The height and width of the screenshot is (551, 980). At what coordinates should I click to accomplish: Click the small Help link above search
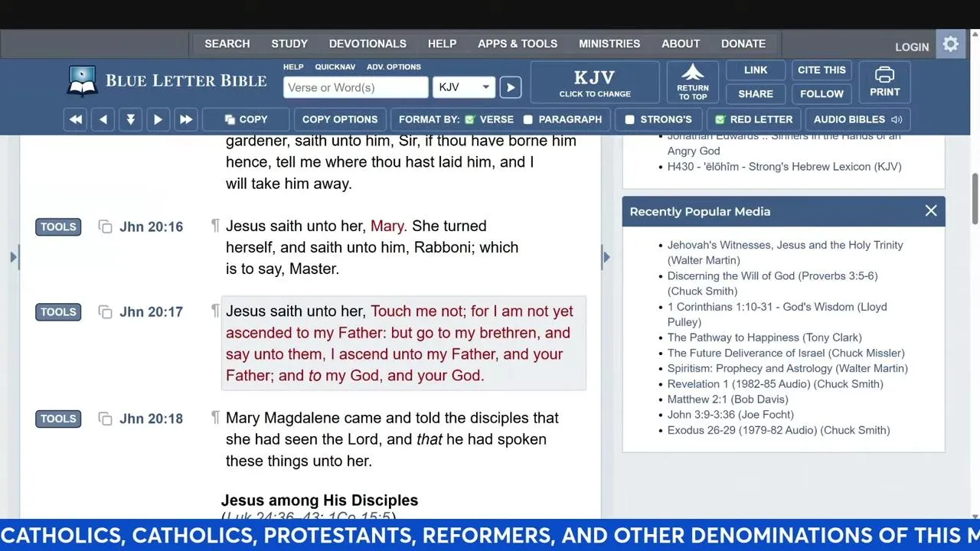[293, 67]
